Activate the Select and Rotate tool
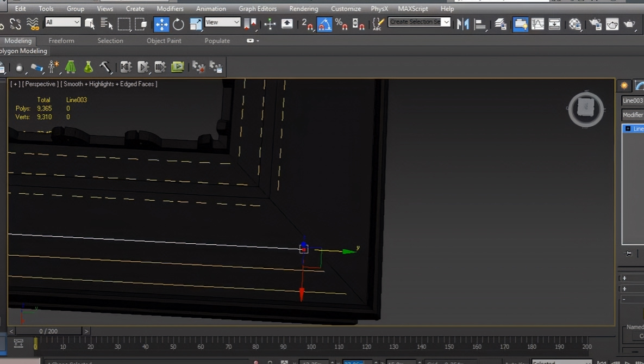The height and width of the screenshot is (364, 644). [178, 24]
